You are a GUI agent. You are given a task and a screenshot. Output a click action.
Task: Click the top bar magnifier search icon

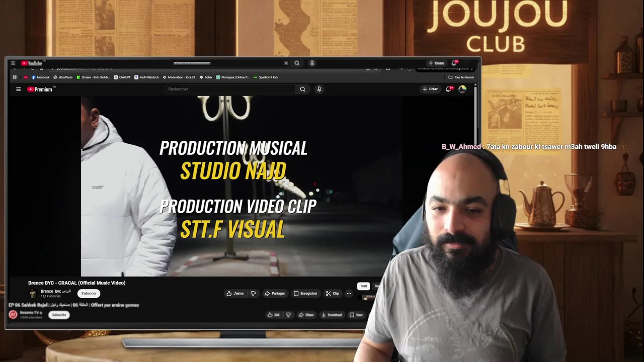[297, 63]
